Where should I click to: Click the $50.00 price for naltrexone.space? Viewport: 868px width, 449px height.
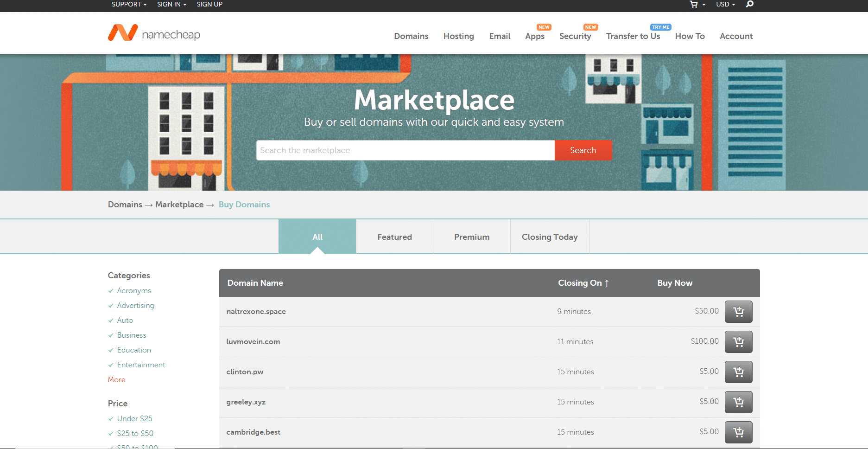(x=707, y=311)
